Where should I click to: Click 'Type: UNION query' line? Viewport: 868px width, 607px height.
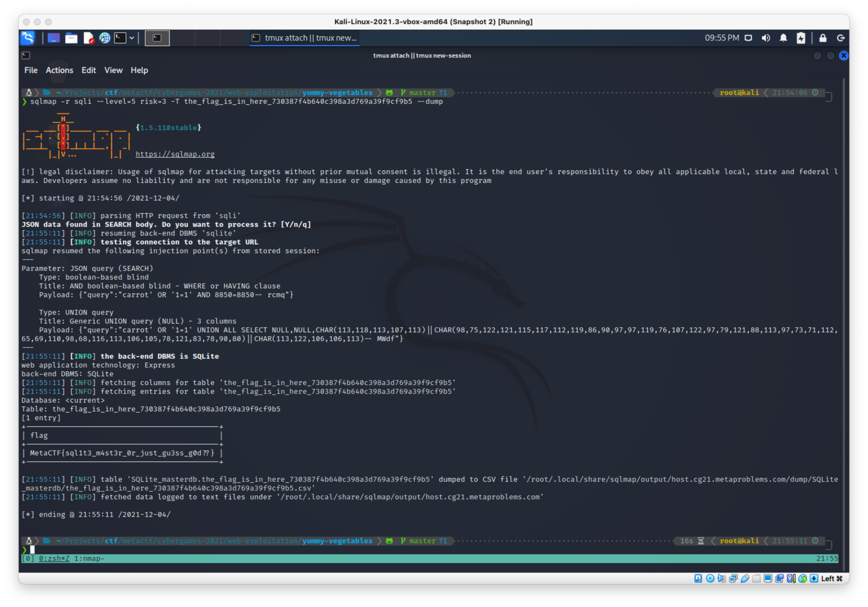coord(76,312)
